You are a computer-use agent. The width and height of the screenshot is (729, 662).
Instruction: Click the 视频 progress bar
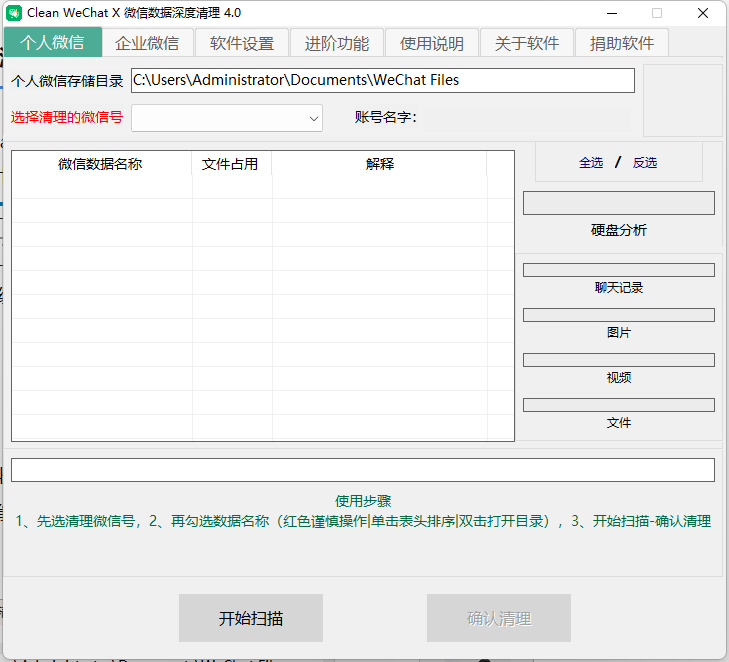click(618, 360)
